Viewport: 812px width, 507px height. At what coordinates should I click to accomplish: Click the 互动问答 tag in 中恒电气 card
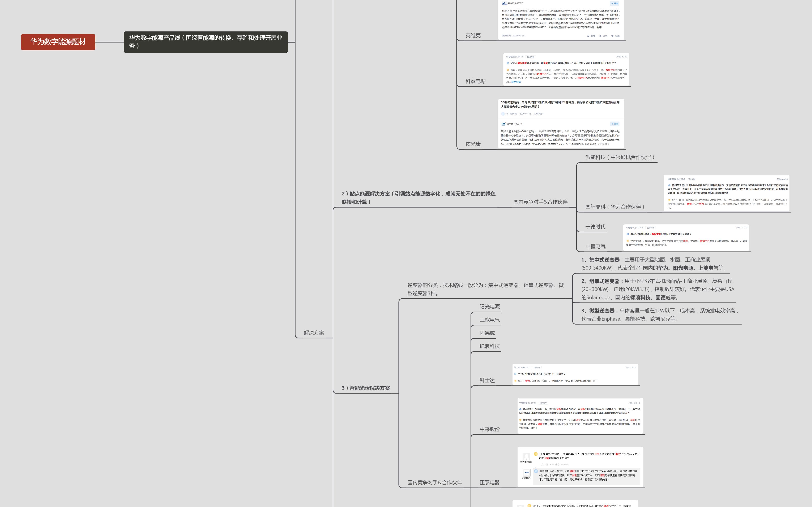651,228
